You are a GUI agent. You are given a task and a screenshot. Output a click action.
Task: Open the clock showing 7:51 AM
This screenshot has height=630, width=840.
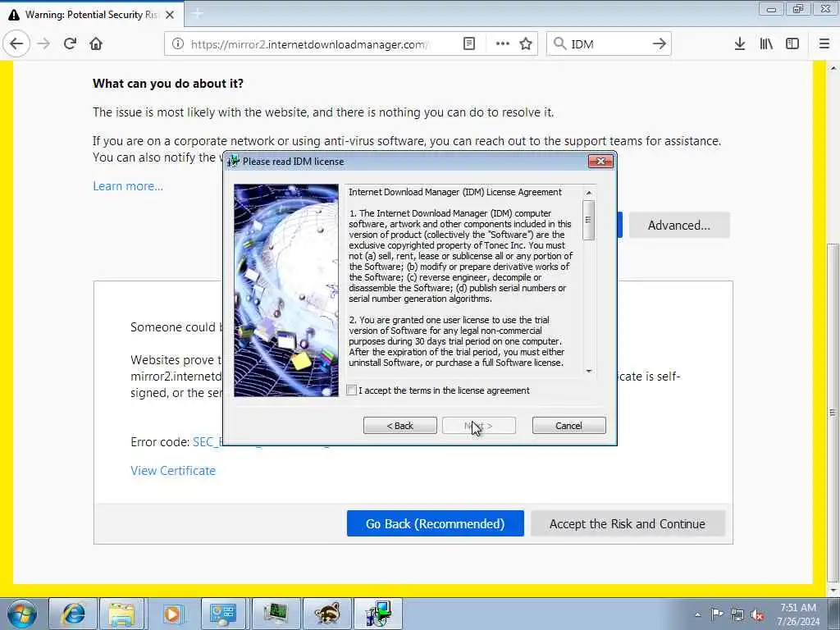coord(798,614)
